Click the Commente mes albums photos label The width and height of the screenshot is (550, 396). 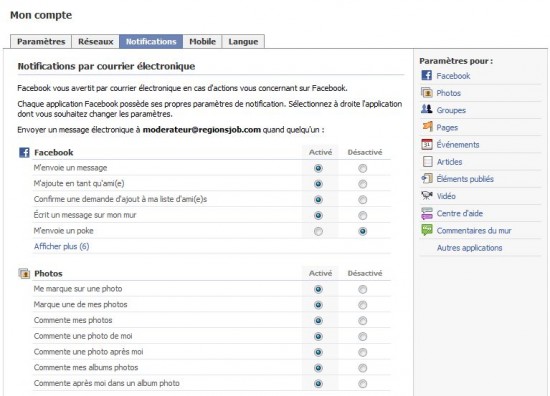86,368
